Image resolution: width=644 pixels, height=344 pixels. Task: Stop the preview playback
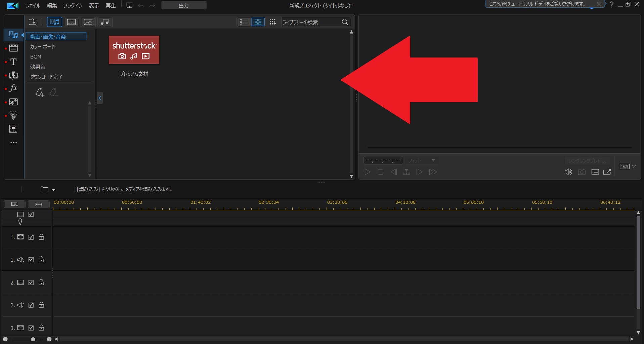381,172
